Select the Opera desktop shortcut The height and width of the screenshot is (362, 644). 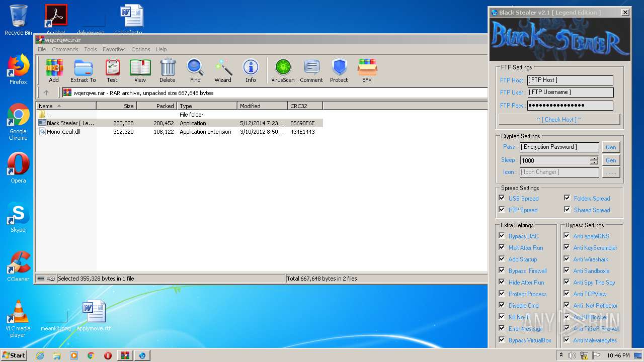tap(18, 168)
